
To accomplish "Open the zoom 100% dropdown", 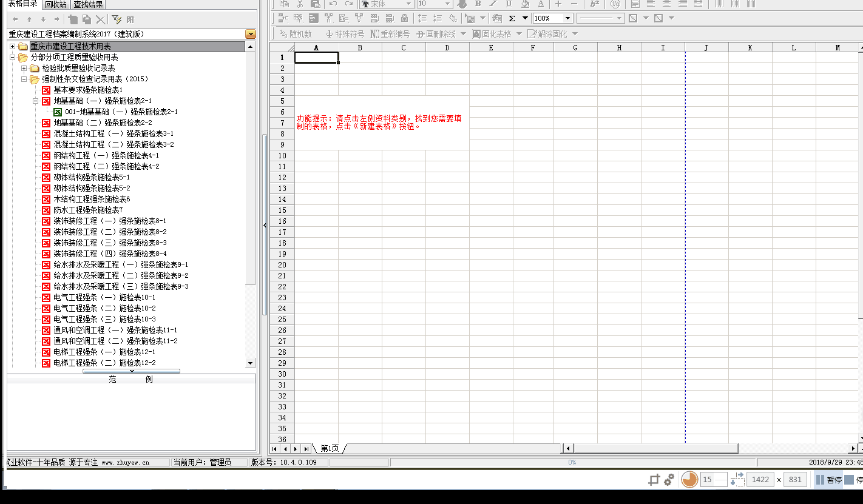I will click(x=567, y=18).
